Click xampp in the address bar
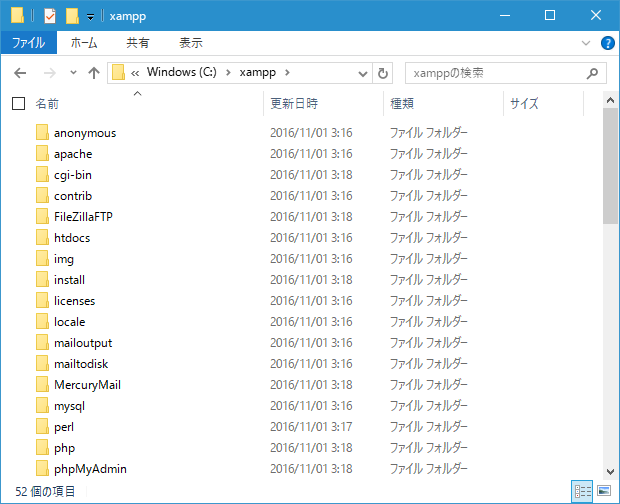This screenshot has width=620, height=504. click(x=258, y=72)
